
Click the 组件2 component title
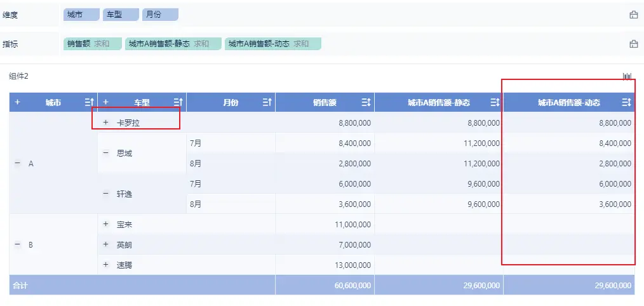pos(18,76)
